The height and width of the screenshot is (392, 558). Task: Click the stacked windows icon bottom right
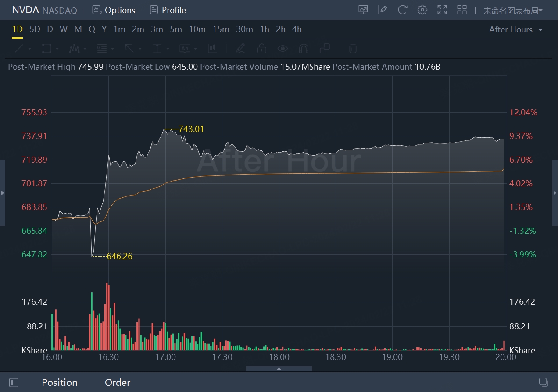click(x=544, y=381)
